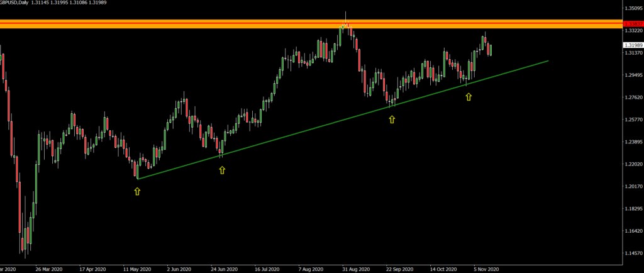Click the yellow arrow beneath the September 2020 low
Image resolution: width=644 pixels, height=273 pixels.
coord(392,119)
